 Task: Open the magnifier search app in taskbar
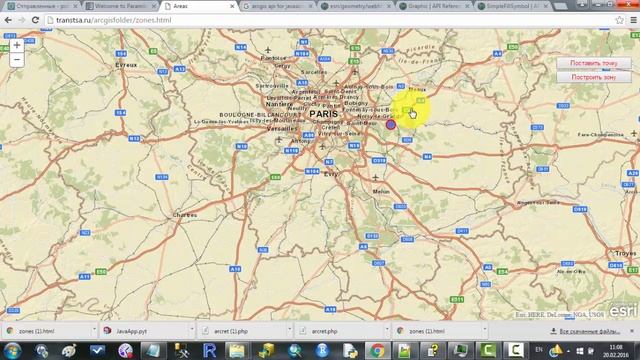point(295,351)
